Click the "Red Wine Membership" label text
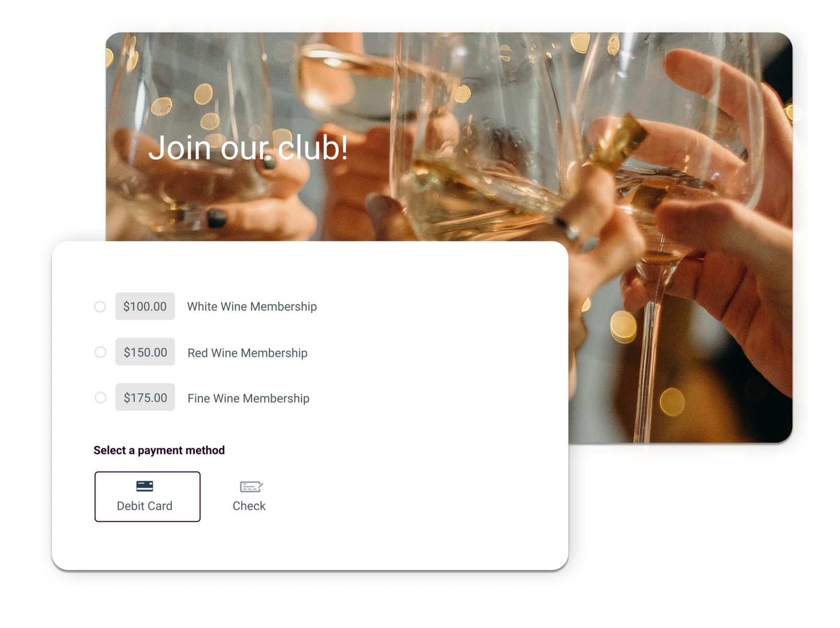The width and height of the screenshot is (840, 628). [247, 353]
